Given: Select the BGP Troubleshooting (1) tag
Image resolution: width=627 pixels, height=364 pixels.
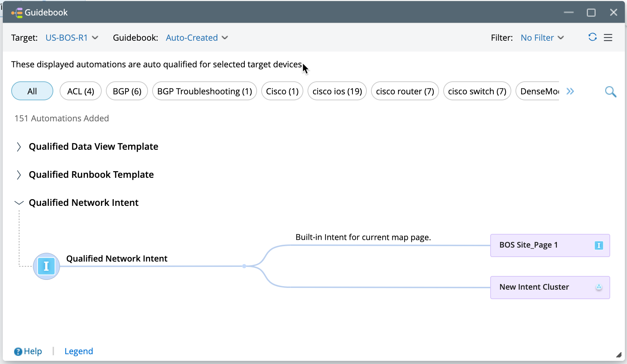Looking at the screenshot, I should click(204, 91).
